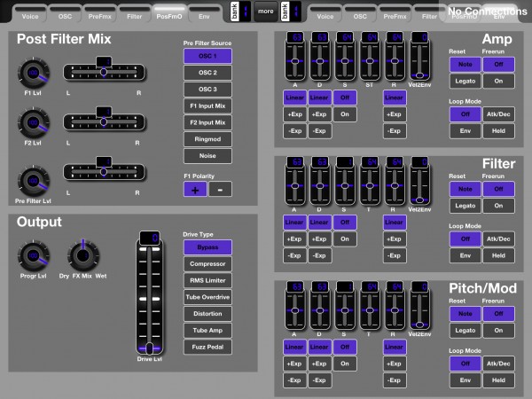Click the F2 Lvl knob
This screenshot has width=532, height=399.
tap(34, 123)
